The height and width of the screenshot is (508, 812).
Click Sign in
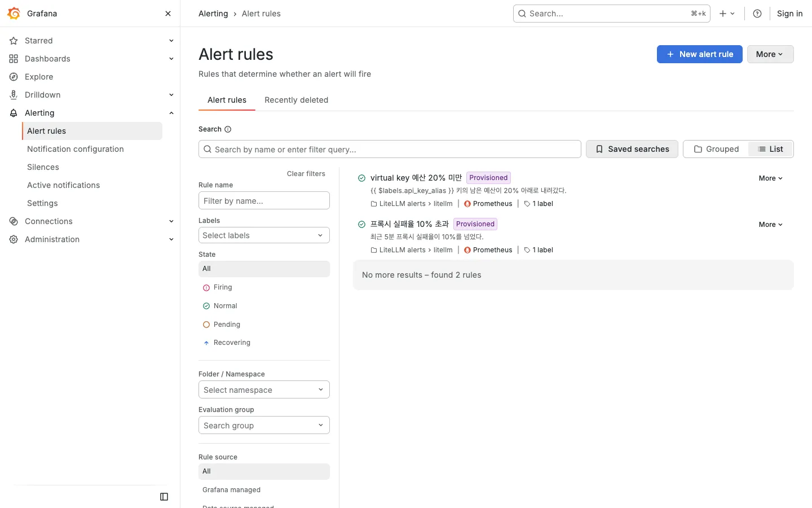coord(789,14)
